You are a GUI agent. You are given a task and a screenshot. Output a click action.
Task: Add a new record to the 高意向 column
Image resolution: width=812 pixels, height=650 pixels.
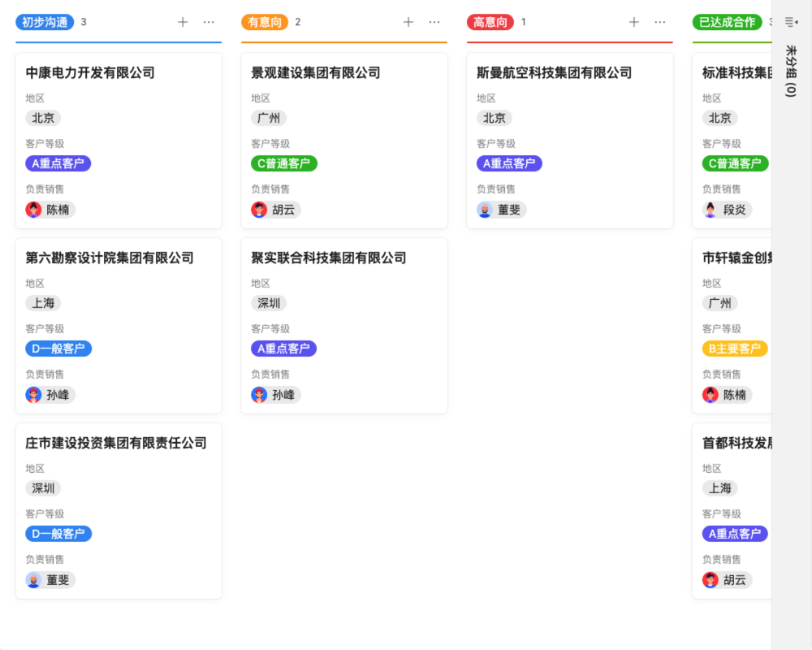[x=633, y=22]
